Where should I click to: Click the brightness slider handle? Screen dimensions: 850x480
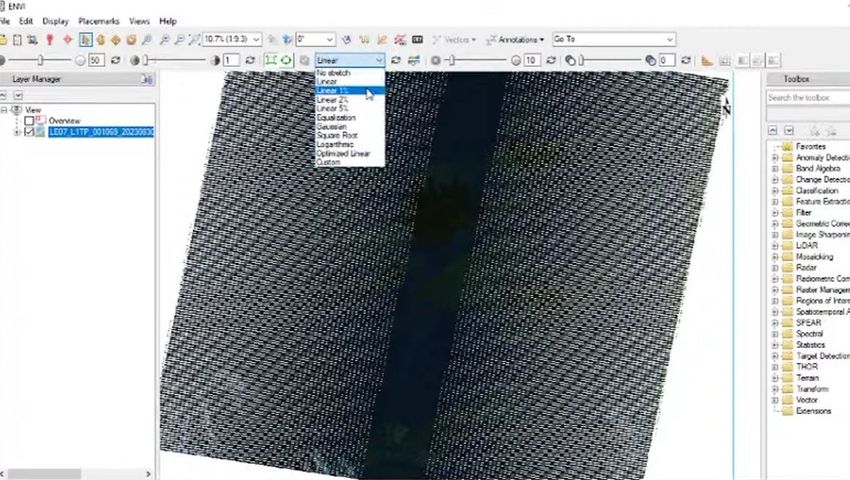[39, 60]
